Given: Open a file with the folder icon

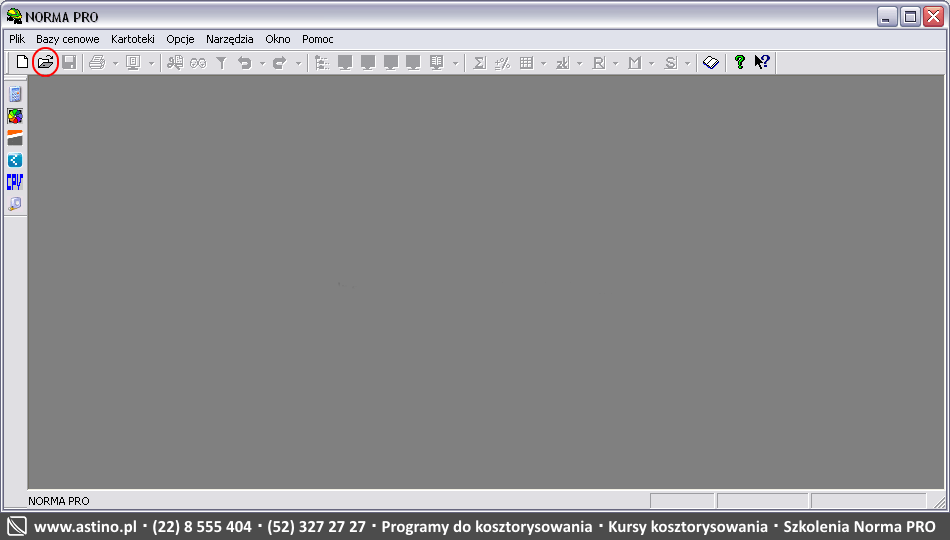Looking at the screenshot, I should tap(45, 62).
